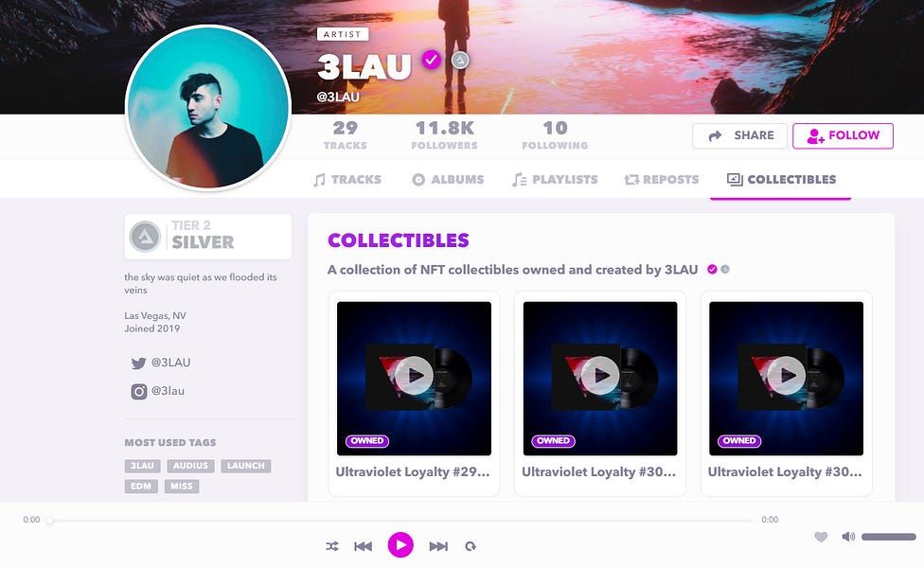
Task: Open the @3LAU Twitter link
Action: [161, 363]
